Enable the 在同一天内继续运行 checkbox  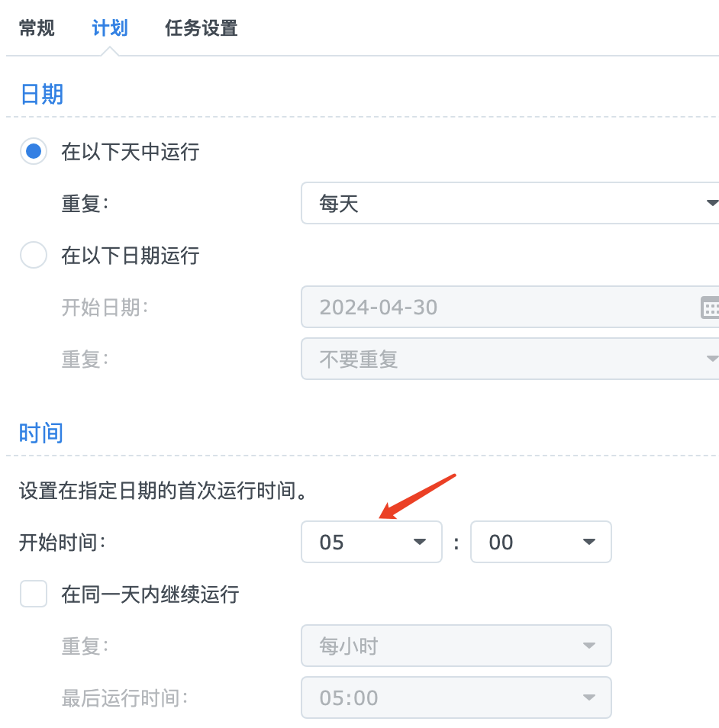[32, 594]
